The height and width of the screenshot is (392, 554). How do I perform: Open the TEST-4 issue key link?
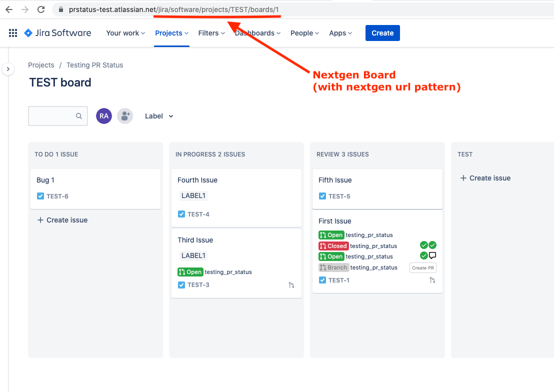198,214
